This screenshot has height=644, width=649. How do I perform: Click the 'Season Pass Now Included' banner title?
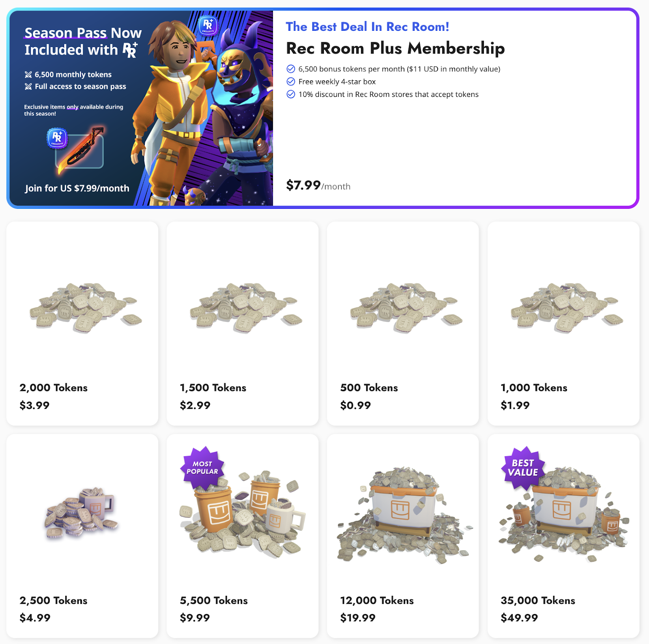click(83, 41)
